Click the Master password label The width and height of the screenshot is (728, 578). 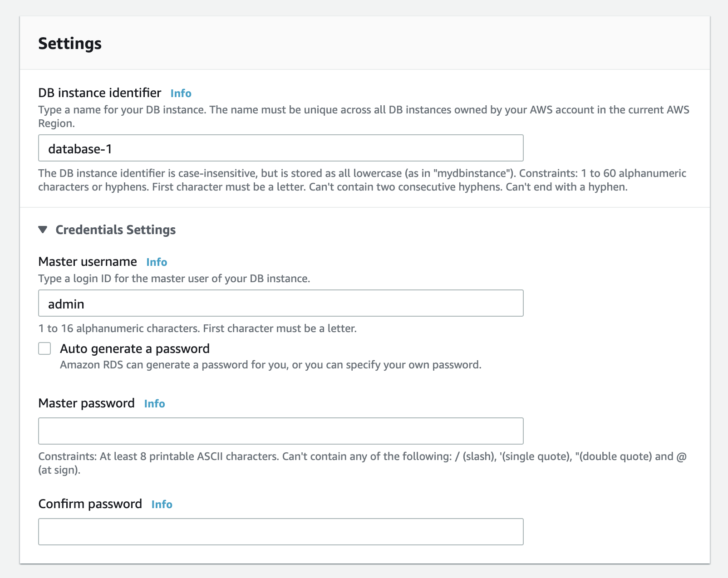[86, 403]
